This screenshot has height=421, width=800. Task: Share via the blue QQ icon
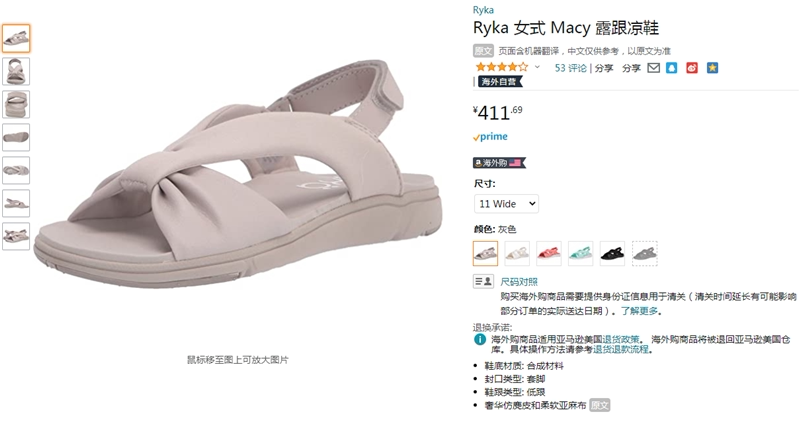[x=672, y=68]
